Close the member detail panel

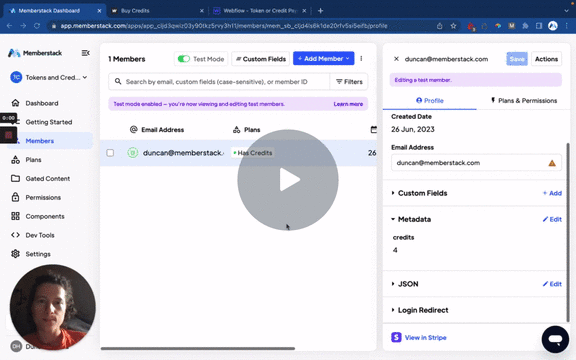[396, 59]
